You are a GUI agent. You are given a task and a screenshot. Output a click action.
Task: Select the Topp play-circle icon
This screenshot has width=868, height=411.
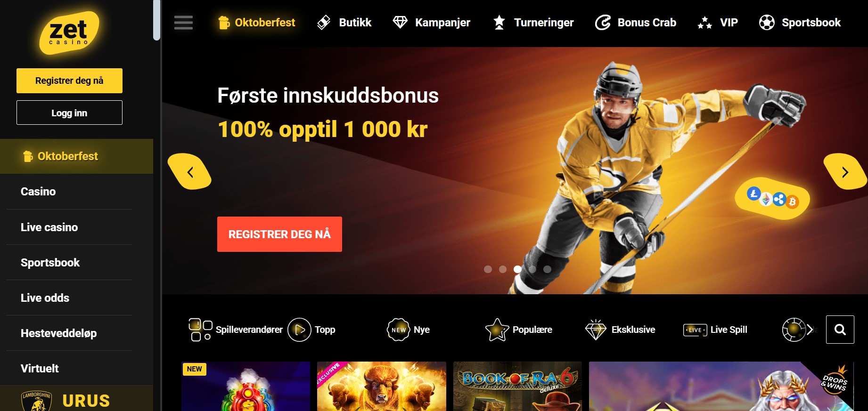(299, 330)
